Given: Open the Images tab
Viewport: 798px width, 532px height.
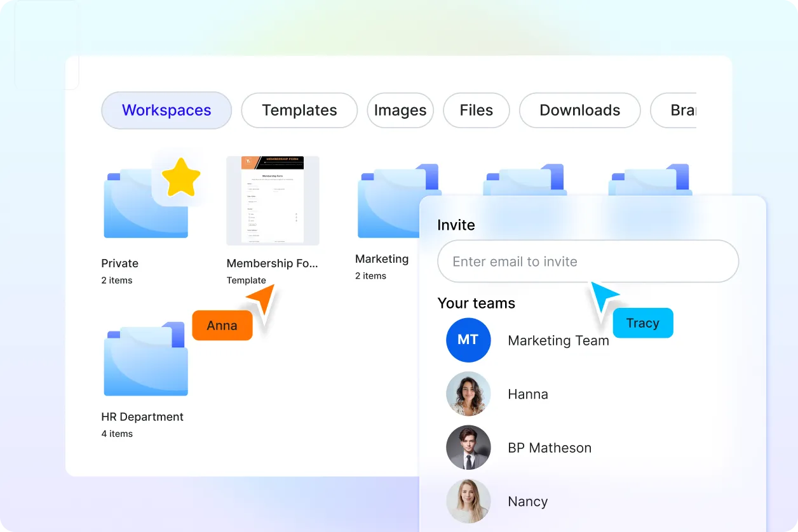Looking at the screenshot, I should pos(400,110).
